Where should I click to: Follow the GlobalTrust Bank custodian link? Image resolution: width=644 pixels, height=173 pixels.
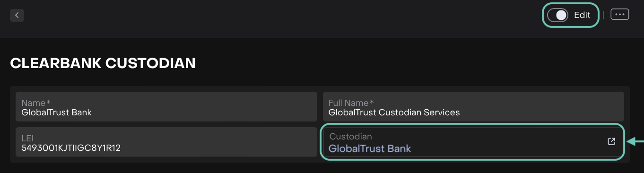(370, 148)
